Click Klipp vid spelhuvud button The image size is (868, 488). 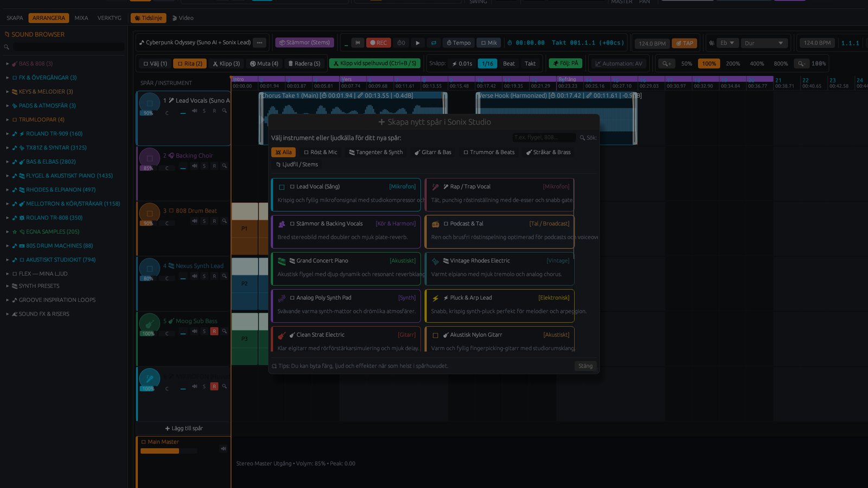374,63
